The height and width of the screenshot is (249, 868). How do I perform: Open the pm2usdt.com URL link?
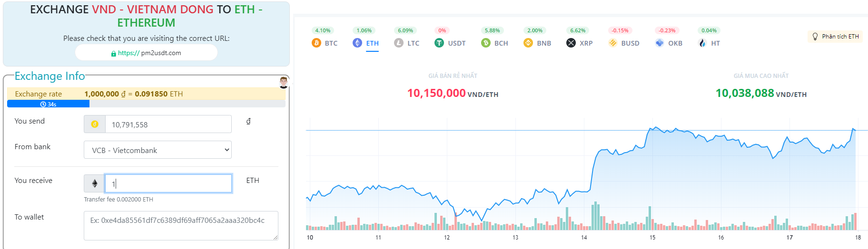point(147,53)
